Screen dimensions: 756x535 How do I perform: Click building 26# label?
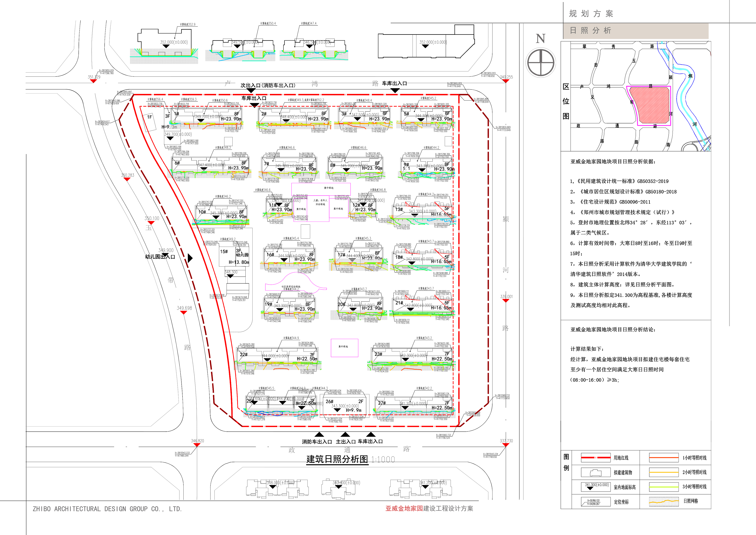(330, 402)
